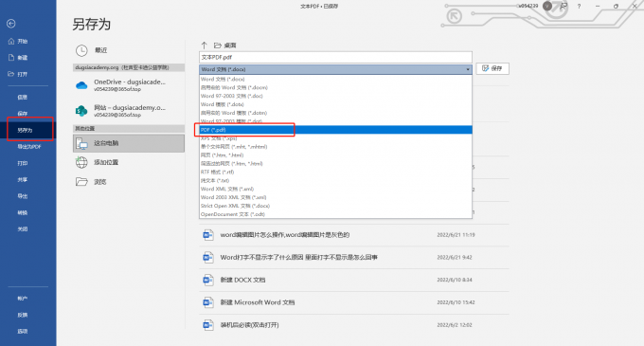The image size is (644, 346).
Task: Choose Word 模板 (*.dotx) option
Action: tap(335, 104)
